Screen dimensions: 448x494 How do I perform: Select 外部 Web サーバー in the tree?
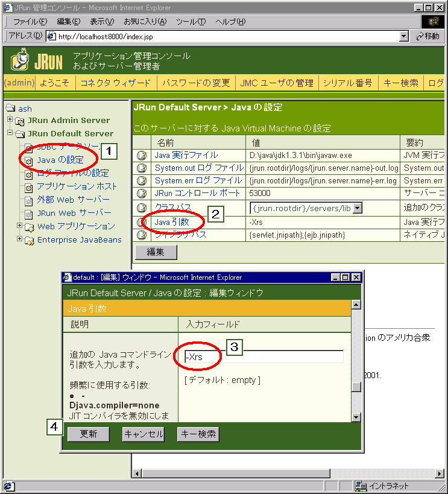[x=74, y=200]
